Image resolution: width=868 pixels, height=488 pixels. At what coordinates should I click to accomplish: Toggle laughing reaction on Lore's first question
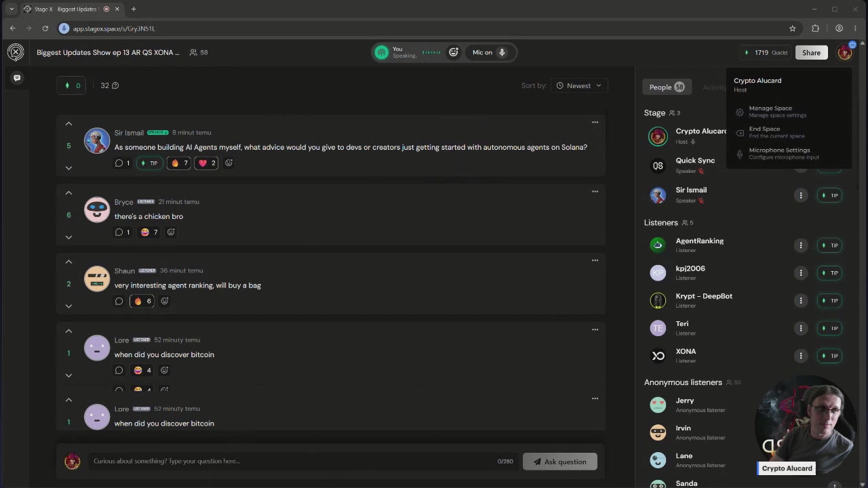click(x=142, y=370)
